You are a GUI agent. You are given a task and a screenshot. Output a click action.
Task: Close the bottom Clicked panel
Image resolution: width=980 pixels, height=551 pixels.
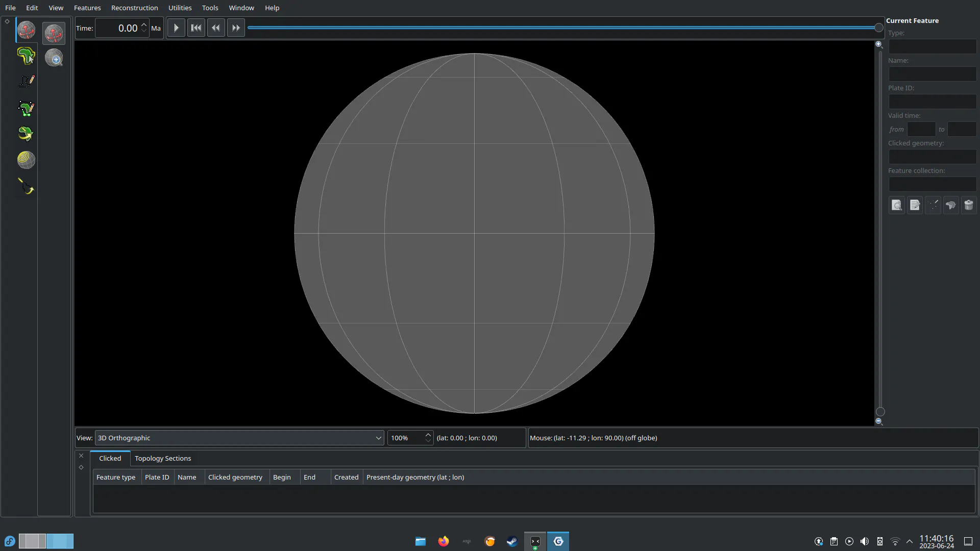pyautogui.click(x=81, y=456)
